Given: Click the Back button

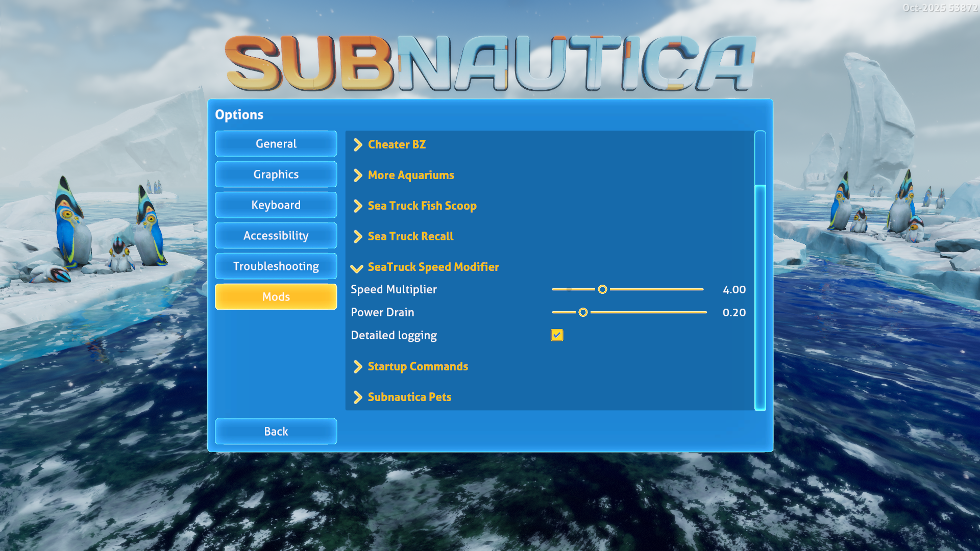Looking at the screenshot, I should tap(276, 432).
